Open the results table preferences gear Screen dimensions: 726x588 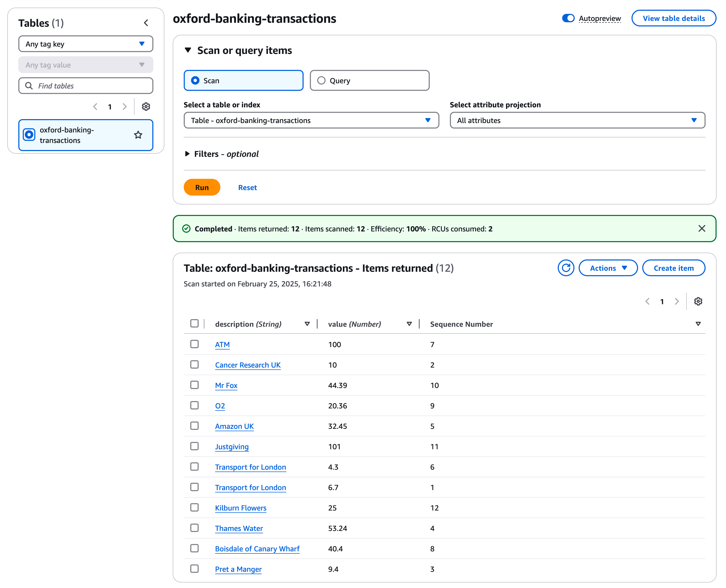click(x=698, y=301)
